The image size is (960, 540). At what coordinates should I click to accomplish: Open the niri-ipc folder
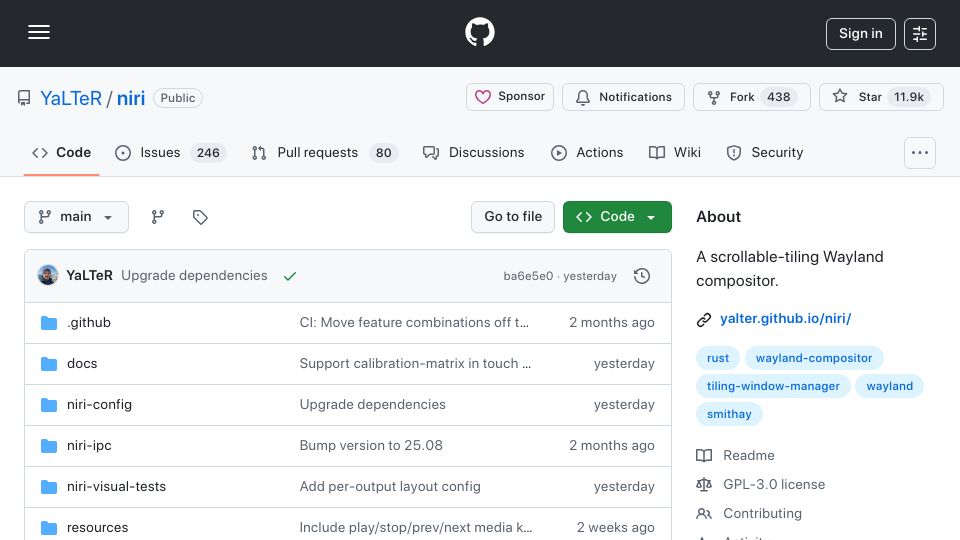tap(89, 446)
